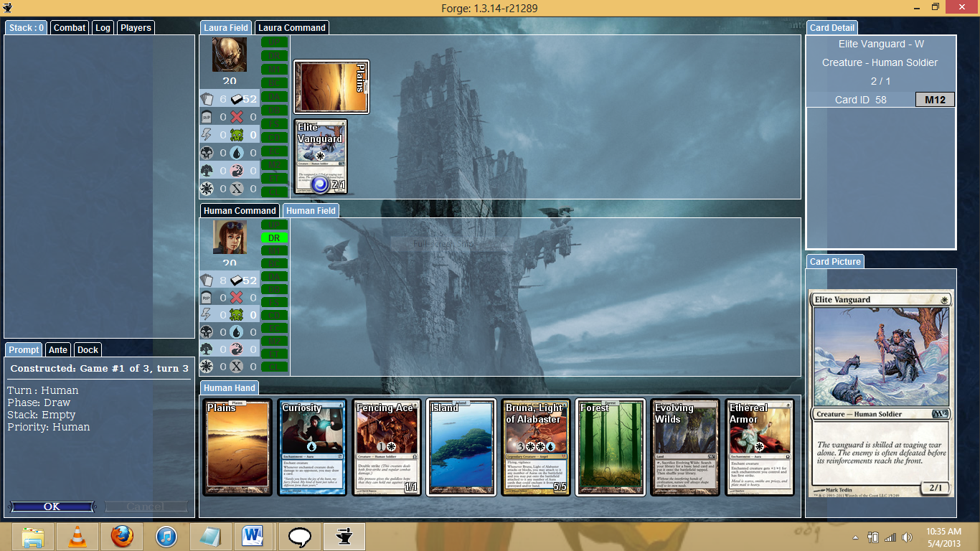This screenshot has width=980, height=551.
Task: Click the Human player's library deck icon
Action: pyautogui.click(x=237, y=281)
